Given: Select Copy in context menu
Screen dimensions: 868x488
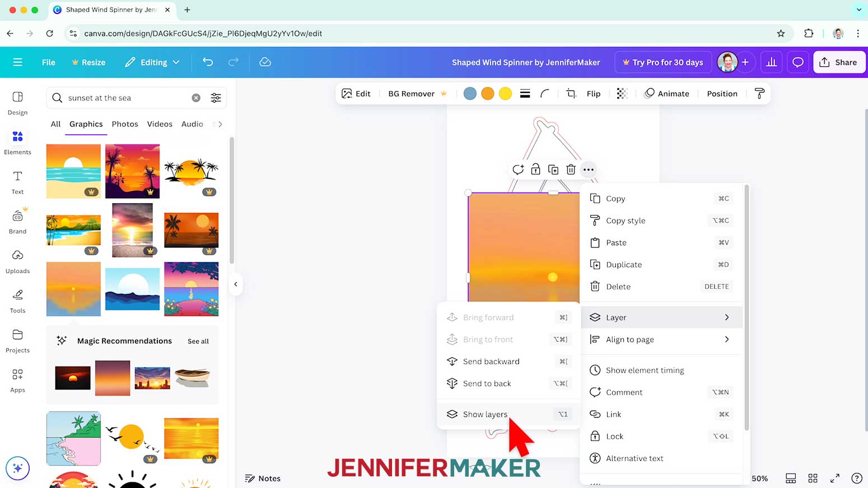Looking at the screenshot, I should click(x=661, y=199).
